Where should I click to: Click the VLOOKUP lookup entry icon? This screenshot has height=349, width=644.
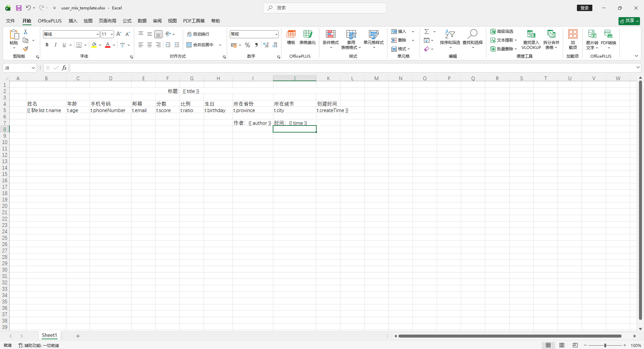tap(531, 34)
